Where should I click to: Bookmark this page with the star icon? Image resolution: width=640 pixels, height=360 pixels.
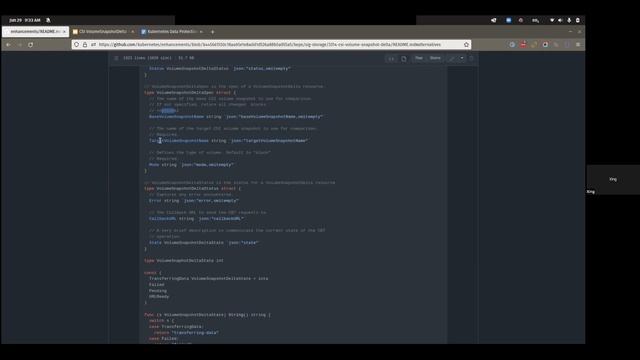click(466, 44)
